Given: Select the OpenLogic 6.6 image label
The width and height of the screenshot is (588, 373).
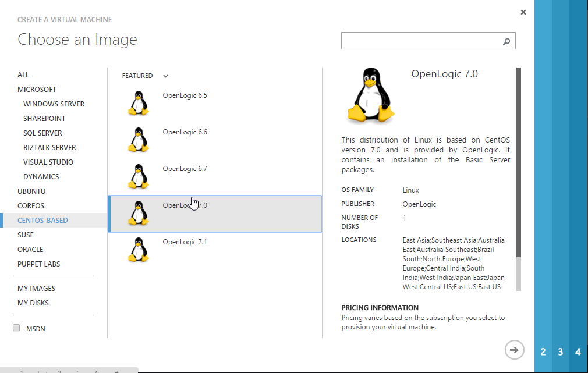Looking at the screenshot, I should [185, 132].
